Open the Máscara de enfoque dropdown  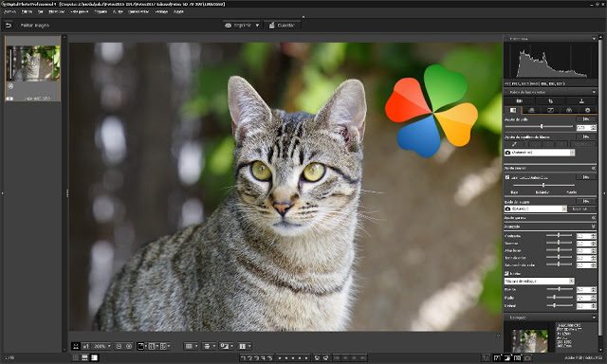pos(571,282)
